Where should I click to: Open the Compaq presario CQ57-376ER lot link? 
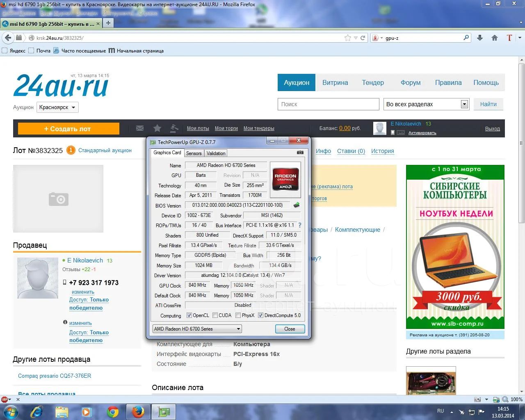pyautogui.click(x=55, y=376)
